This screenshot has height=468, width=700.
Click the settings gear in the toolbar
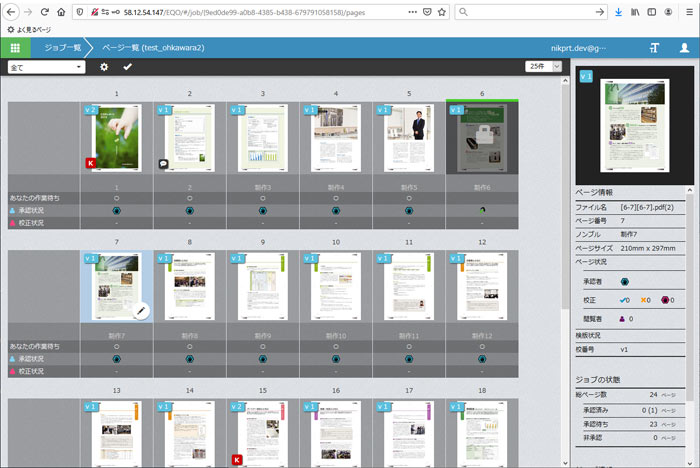coord(104,67)
